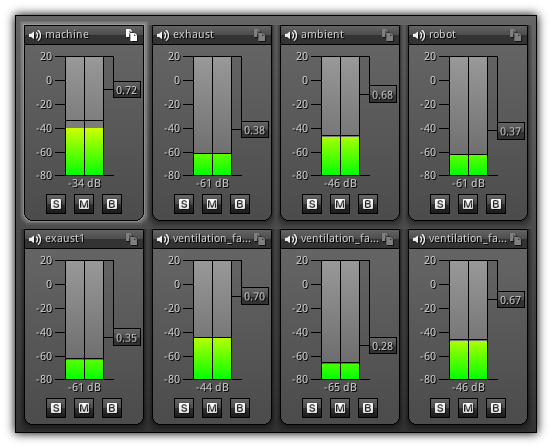Click the speaker icon on the machine channel
Image resolution: width=552 pixels, height=448 pixels.
pyautogui.click(x=35, y=35)
